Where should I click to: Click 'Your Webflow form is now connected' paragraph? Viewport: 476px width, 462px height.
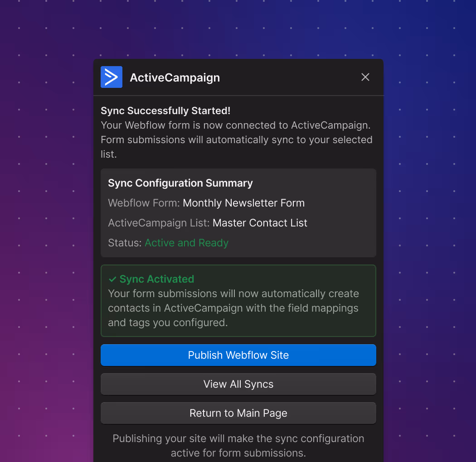[x=237, y=140]
